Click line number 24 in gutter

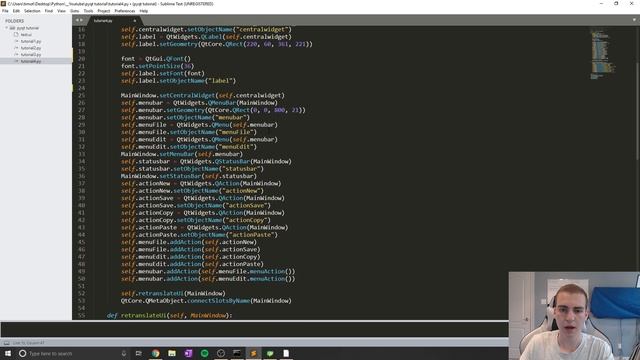(81, 88)
